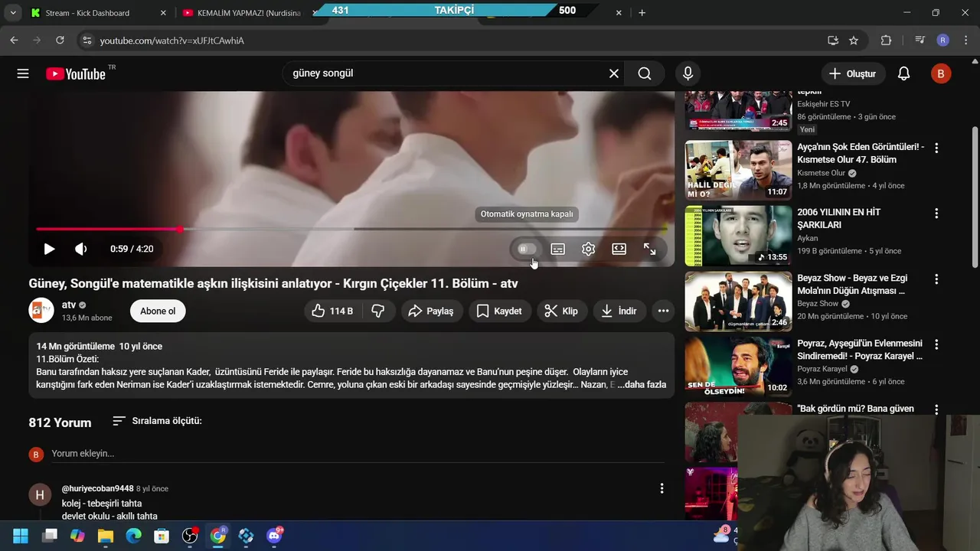The image size is (980, 551).
Task: Subscribe with Abone ol button
Action: tap(158, 311)
